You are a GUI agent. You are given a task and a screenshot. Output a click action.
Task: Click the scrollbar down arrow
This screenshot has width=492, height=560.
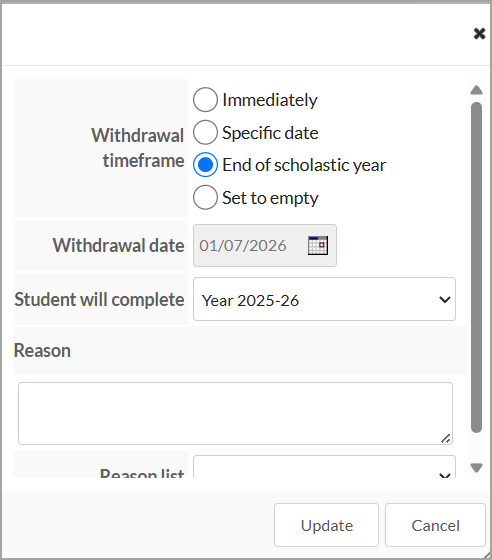476,468
